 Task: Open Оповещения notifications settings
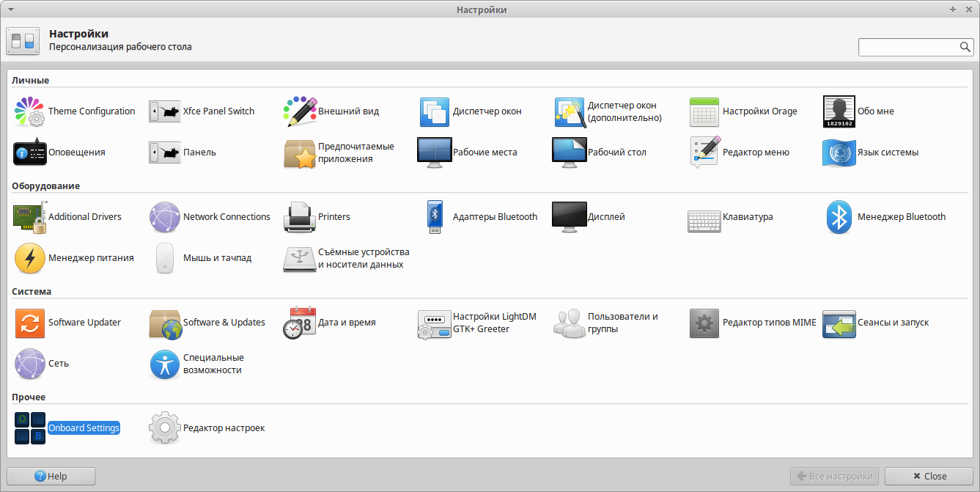[x=59, y=153]
